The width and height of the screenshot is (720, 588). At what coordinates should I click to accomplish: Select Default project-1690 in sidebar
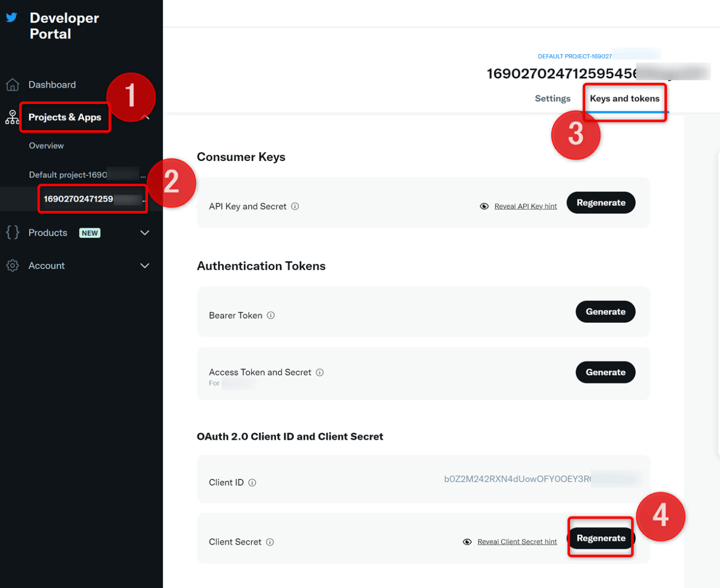87,175
